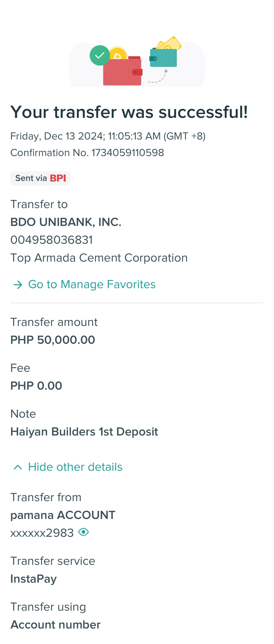Click the green checkmark success icon

click(x=100, y=55)
